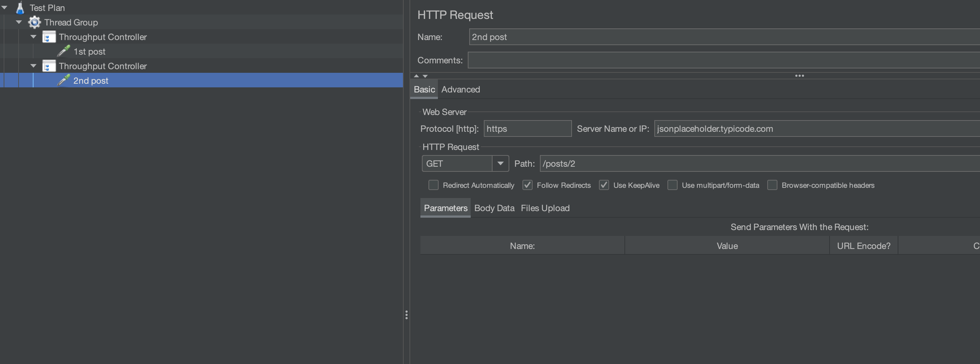Uncheck Use KeepAlive

[x=604, y=185]
